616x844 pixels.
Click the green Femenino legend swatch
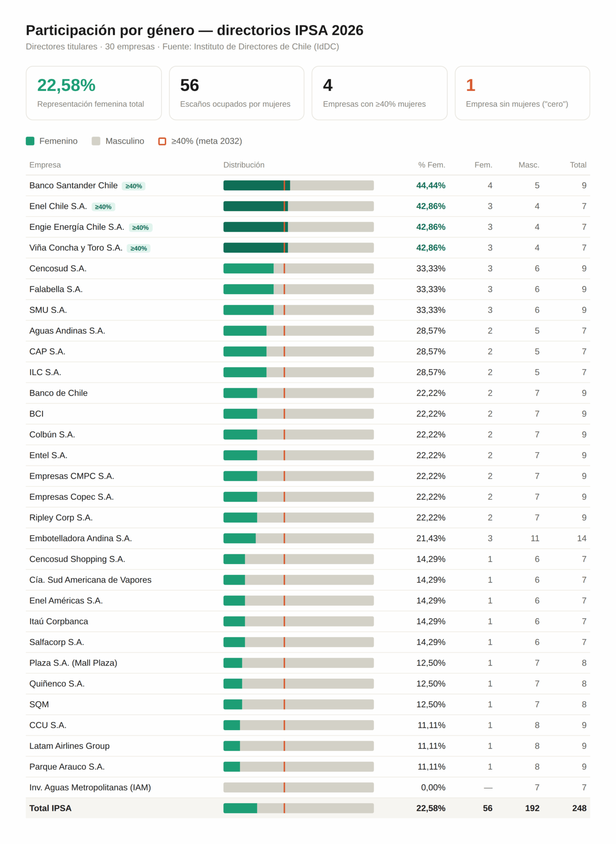coord(30,141)
